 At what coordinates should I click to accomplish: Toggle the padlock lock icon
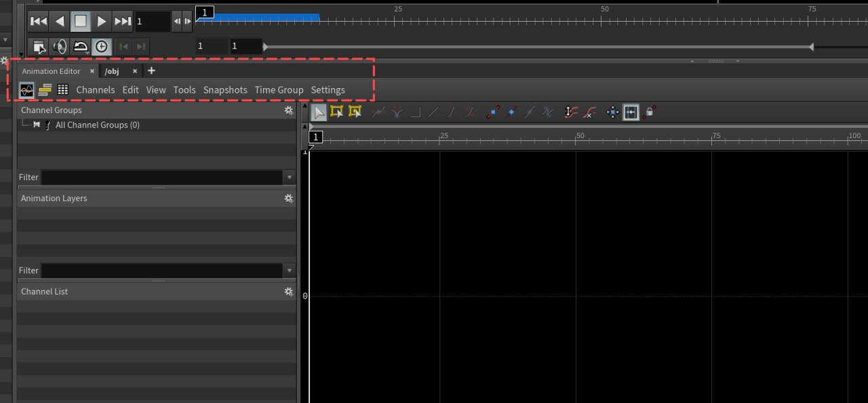649,112
